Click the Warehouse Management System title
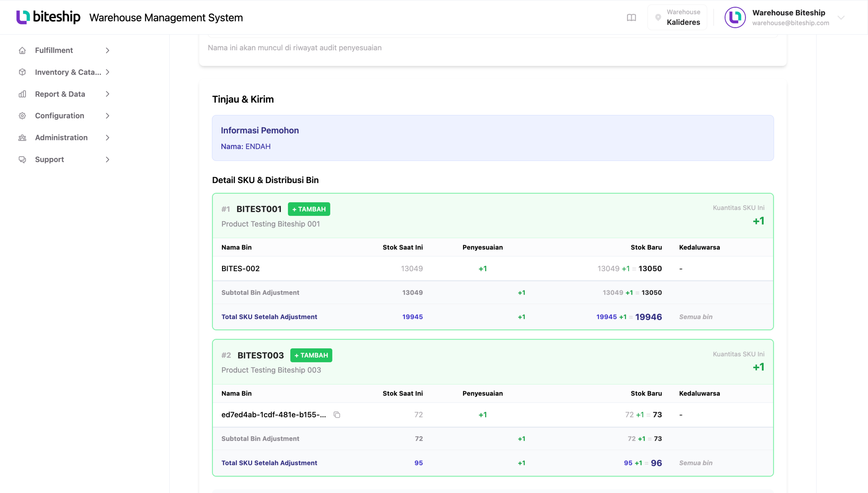This screenshot has height=493, width=868. coord(166,18)
